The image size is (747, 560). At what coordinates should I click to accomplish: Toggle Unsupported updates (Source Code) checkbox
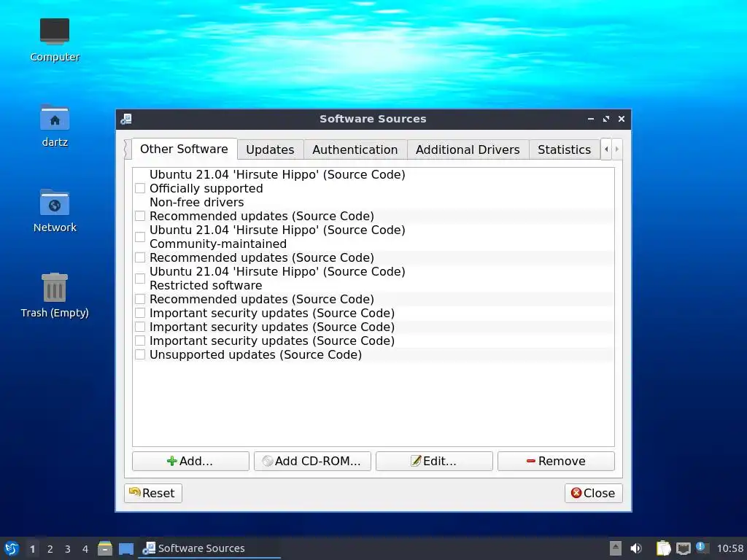pos(140,354)
